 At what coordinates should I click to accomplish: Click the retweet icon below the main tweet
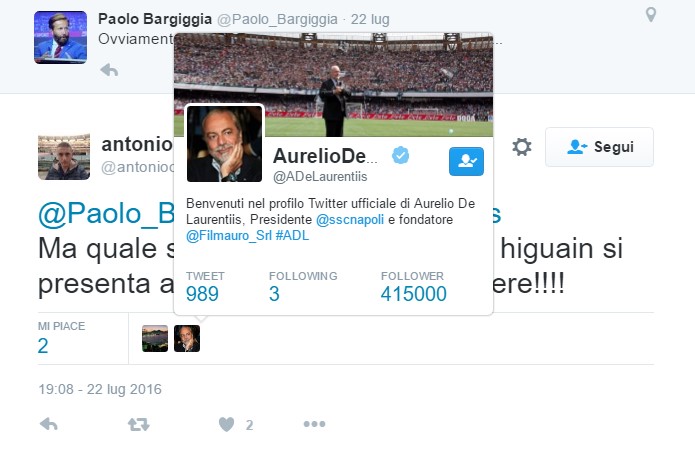[x=139, y=424]
